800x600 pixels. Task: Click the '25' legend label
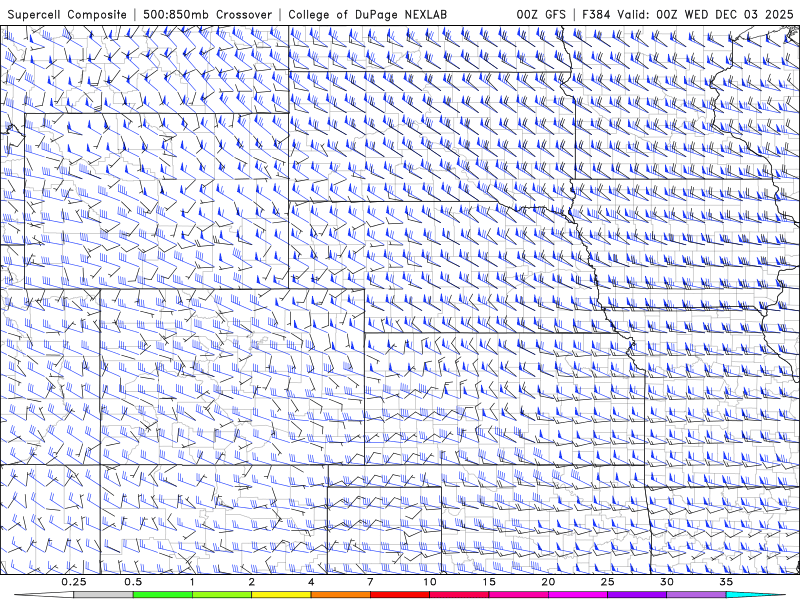(x=608, y=582)
